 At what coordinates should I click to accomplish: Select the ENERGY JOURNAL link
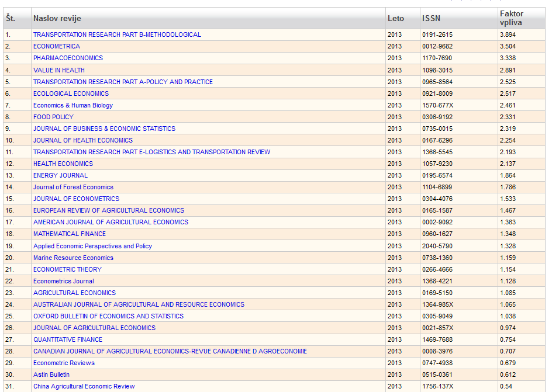click(x=60, y=175)
